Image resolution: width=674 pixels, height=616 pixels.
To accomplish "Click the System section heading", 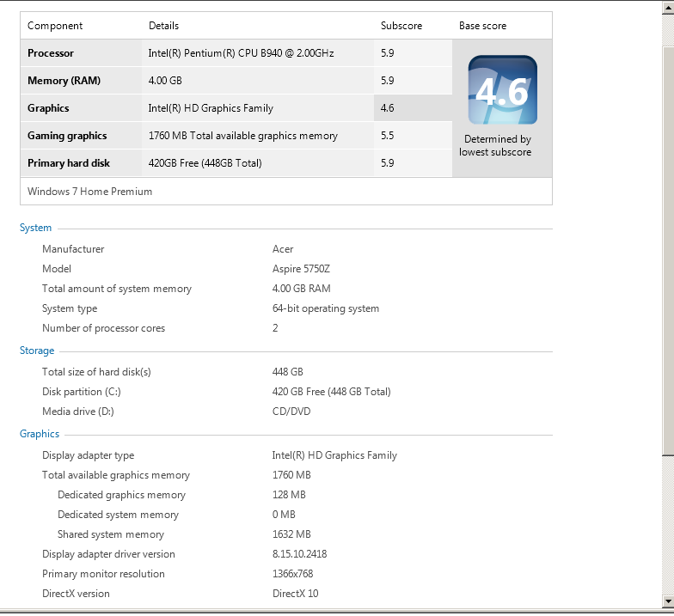I will (x=36, y=228).
